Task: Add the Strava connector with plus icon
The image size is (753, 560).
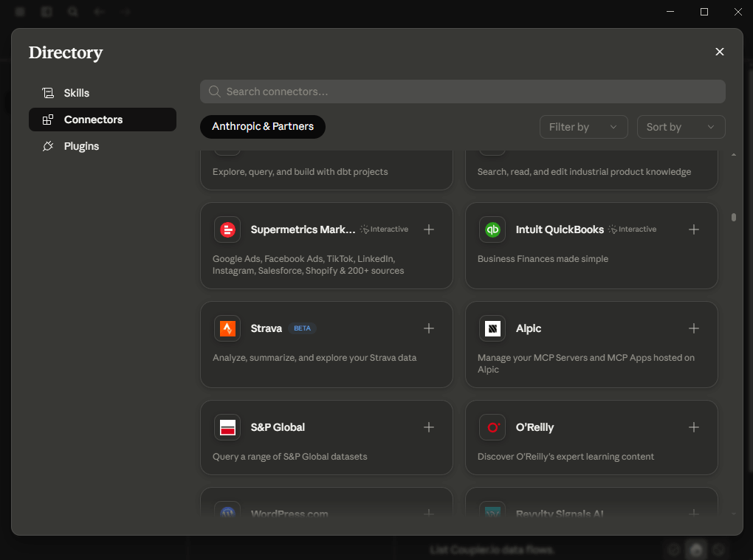Action: coord(428,328)
